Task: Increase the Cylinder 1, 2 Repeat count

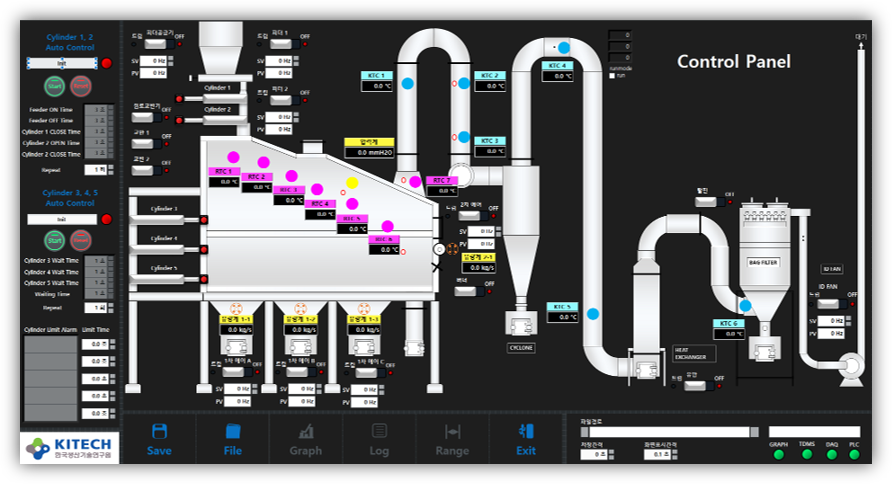Action: coord(110,167)
